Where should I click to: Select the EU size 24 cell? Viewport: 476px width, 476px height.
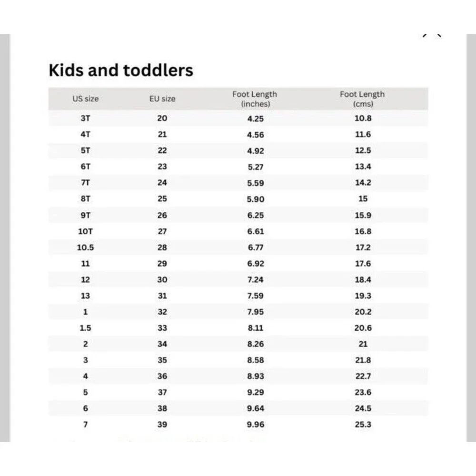point(162,182)
